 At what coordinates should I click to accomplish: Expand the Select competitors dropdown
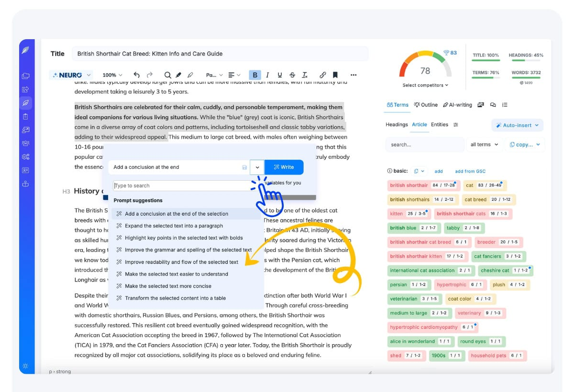point(425,85)
